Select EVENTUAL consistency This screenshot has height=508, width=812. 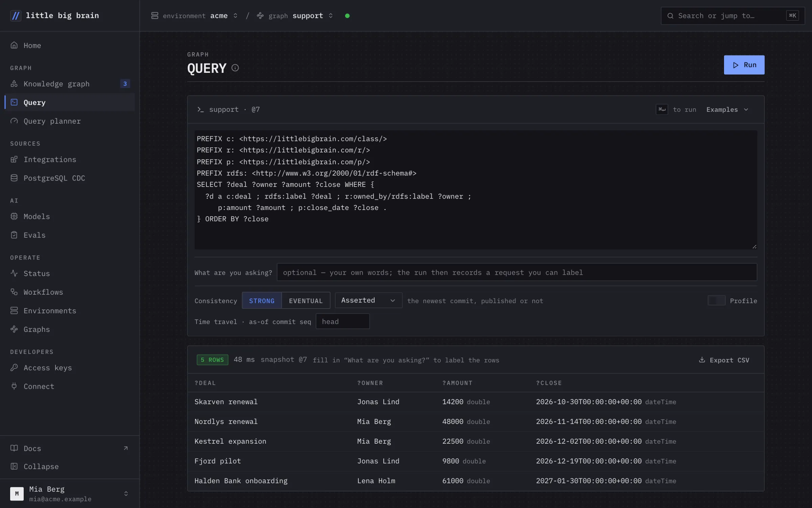tap(306, 300)
